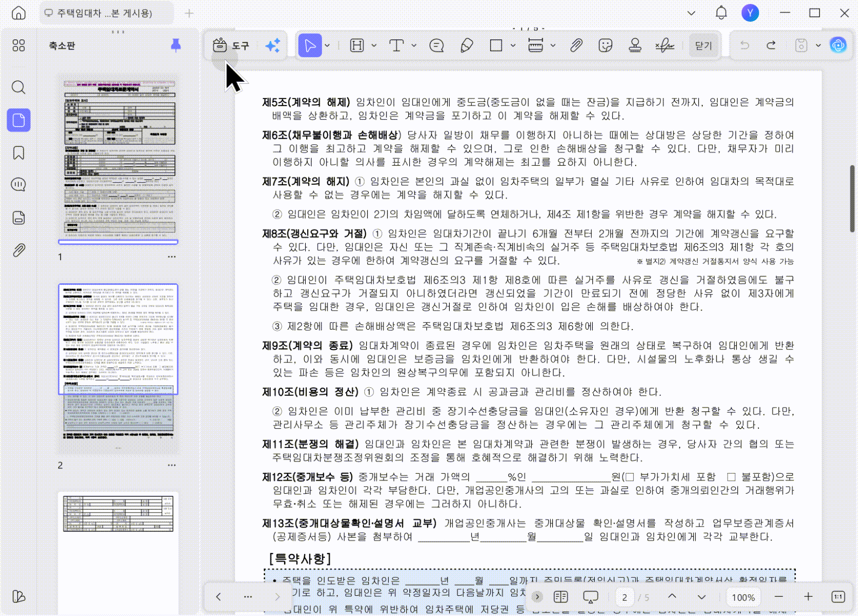The height and width of the screenshot is (616, 858).
Task: Choose the selection arrow tool
Action: click(310, 45)
